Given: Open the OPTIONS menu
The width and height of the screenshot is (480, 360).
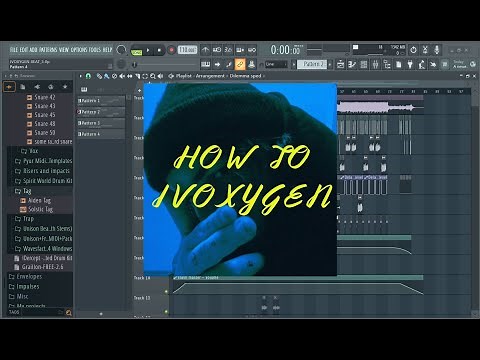Looking at the screenshot, I should [x=79, y=50].
